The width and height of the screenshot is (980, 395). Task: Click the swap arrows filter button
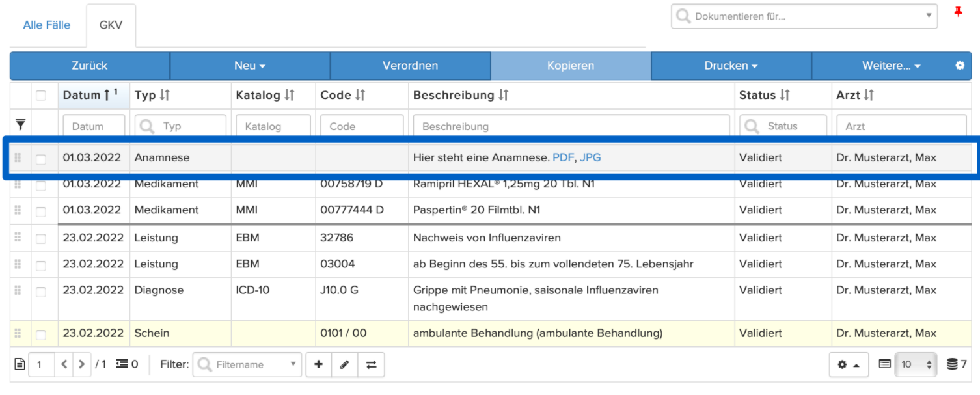(372, 365)
